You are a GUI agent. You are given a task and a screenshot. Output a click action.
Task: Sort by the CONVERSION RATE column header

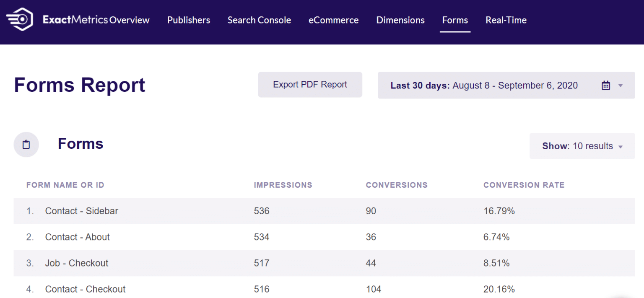click(524, 185)
